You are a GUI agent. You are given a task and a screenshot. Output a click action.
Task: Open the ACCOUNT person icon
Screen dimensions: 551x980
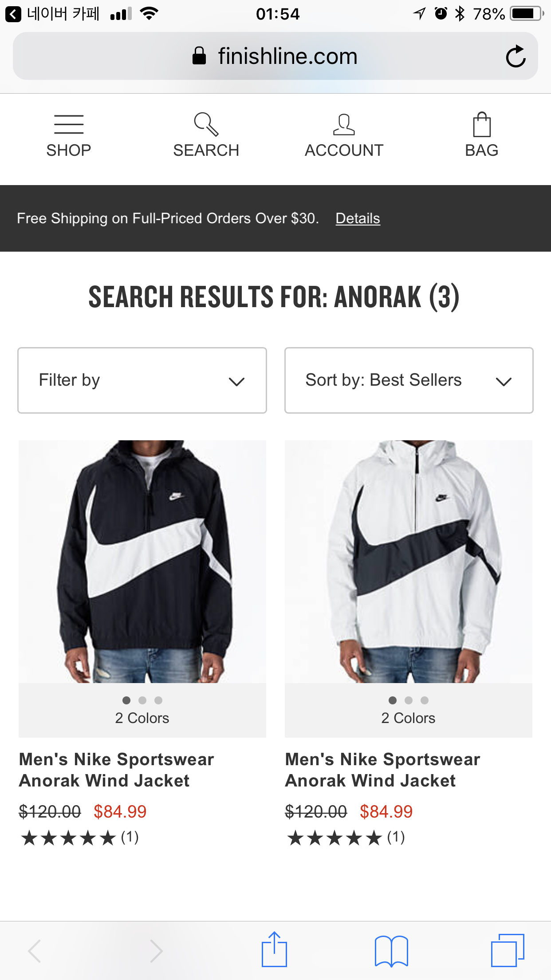[x=344, y=125]
